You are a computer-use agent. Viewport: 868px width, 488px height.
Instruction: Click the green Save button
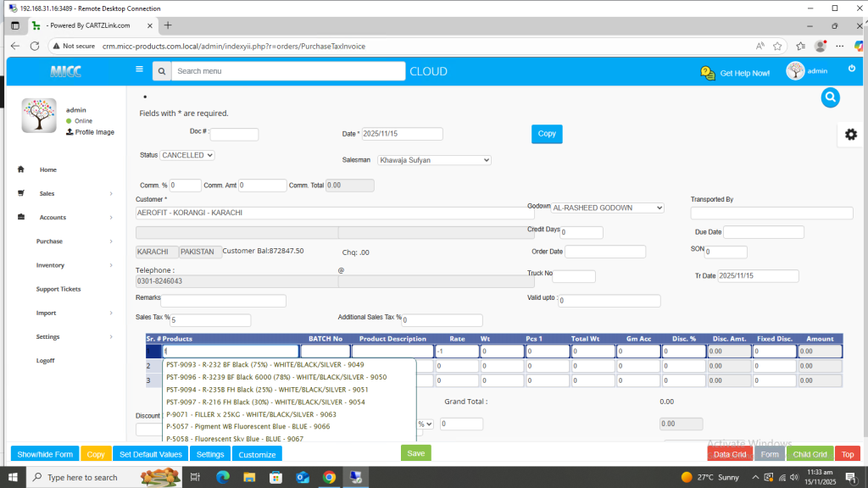(415, 453)
